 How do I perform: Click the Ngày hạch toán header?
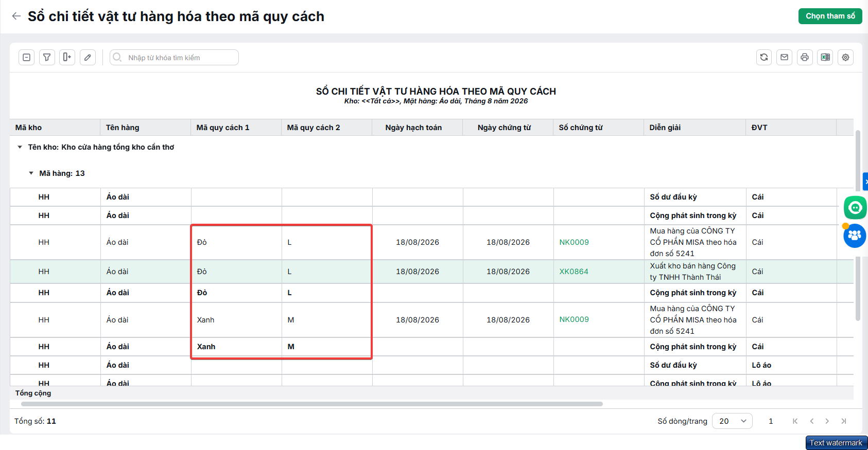tap(417, 128)
